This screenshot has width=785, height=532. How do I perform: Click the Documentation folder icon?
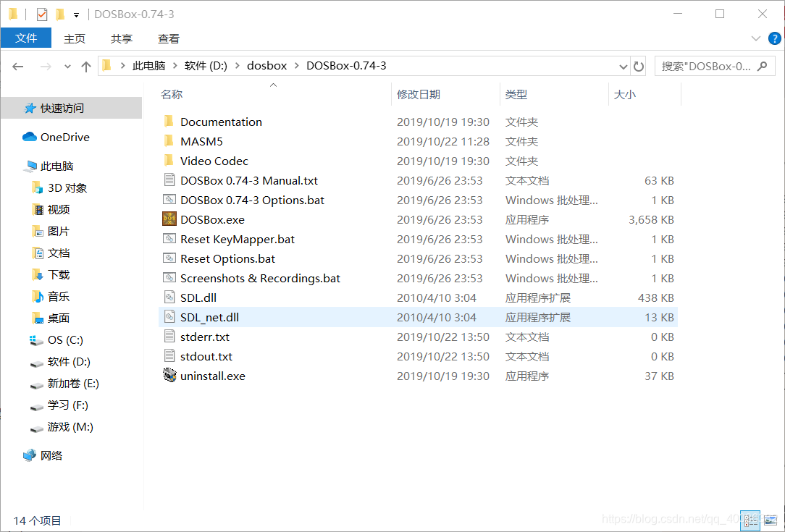tap(169, 122)
